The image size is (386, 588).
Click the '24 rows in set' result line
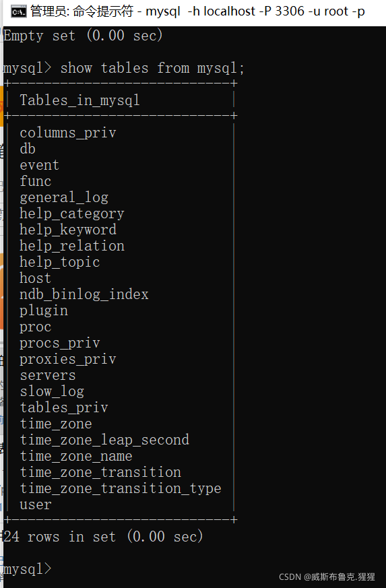point(103,537)
